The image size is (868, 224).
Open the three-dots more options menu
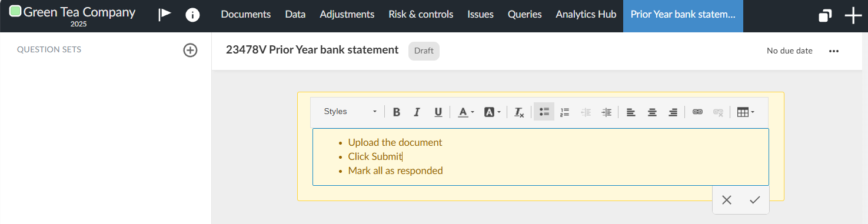[x=833, y=51]
